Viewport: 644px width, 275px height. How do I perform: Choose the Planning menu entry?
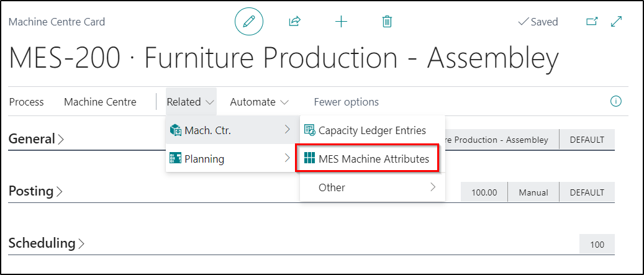tap(230, 158)
